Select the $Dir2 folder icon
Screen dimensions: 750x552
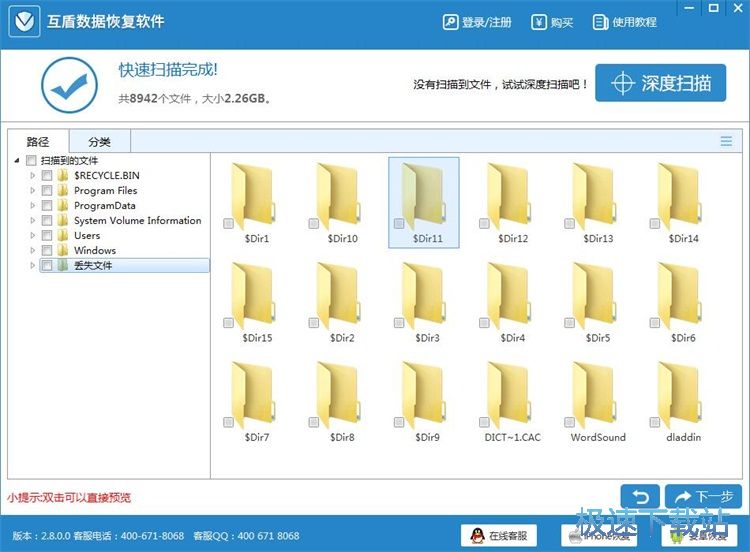[x=338, y=296]
